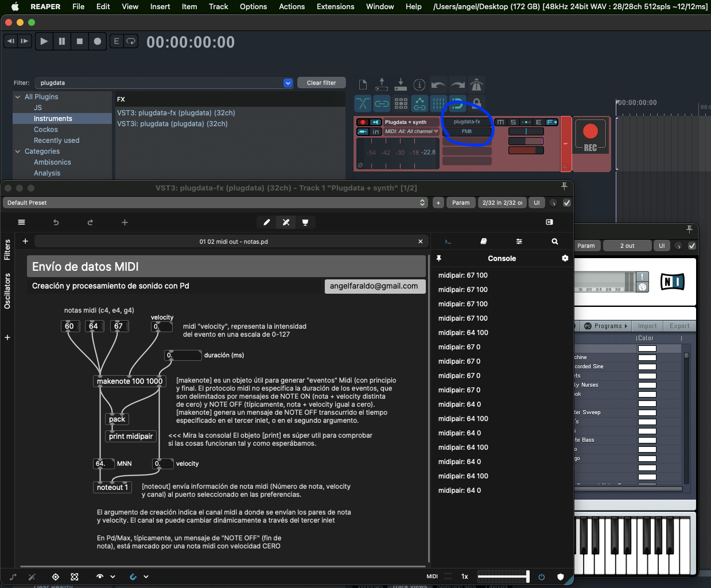Open documentation browser book icon
Screen dimensions: 711x588
click(x=484, y=242)
